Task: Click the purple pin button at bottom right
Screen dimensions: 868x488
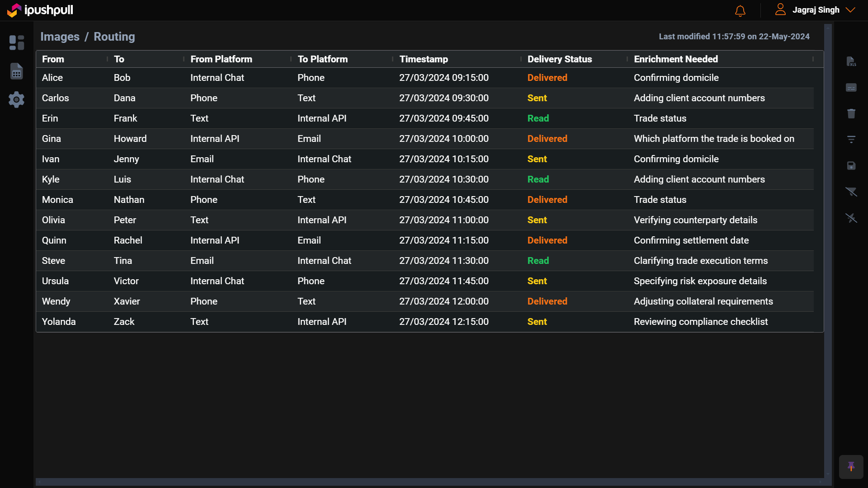Action: coord(851,466)
